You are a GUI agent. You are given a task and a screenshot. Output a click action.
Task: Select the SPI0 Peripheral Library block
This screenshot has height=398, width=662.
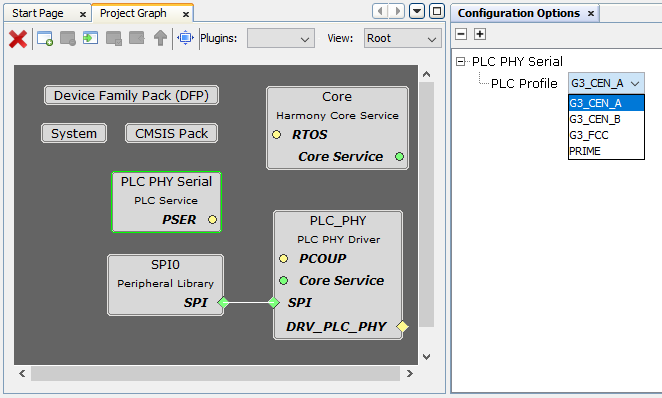[166, 285]
